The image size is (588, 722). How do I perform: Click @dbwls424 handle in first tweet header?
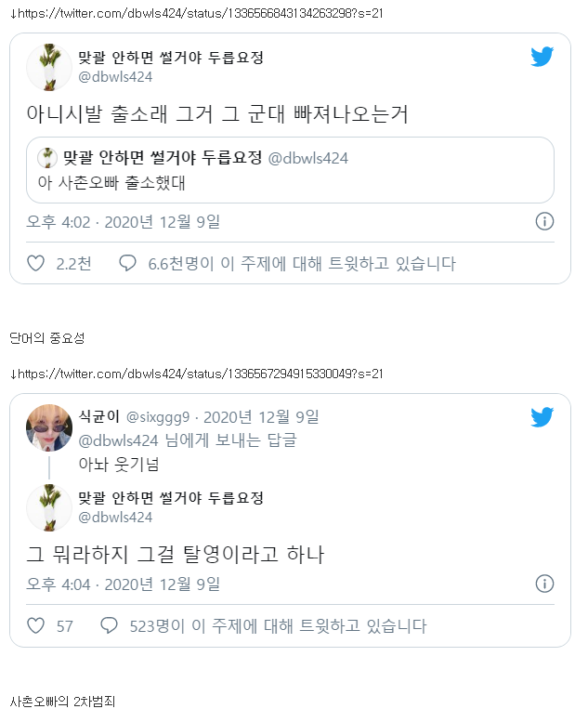pos(115,77)
